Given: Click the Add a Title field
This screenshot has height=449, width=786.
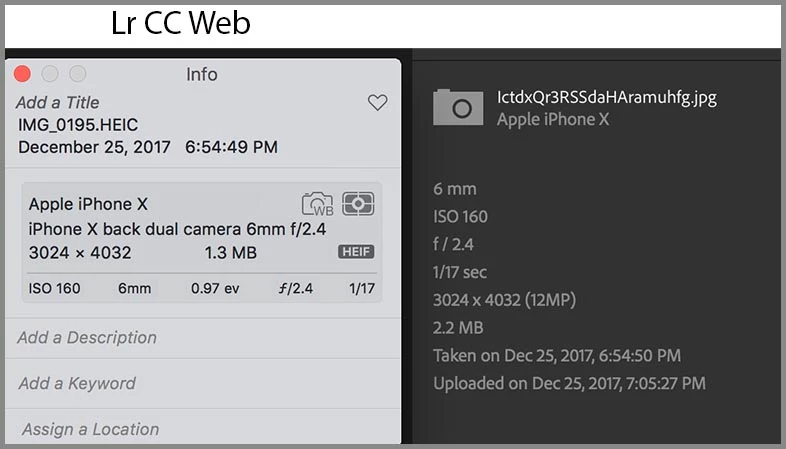Looking at the screenshot, I should coord(58,102).
